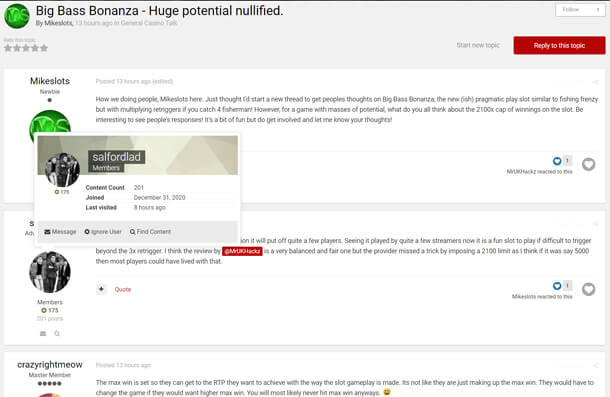The image size is (610, 397).
Task: Click the search content icon under salfordlad's avatar
Action: [57, 334]
